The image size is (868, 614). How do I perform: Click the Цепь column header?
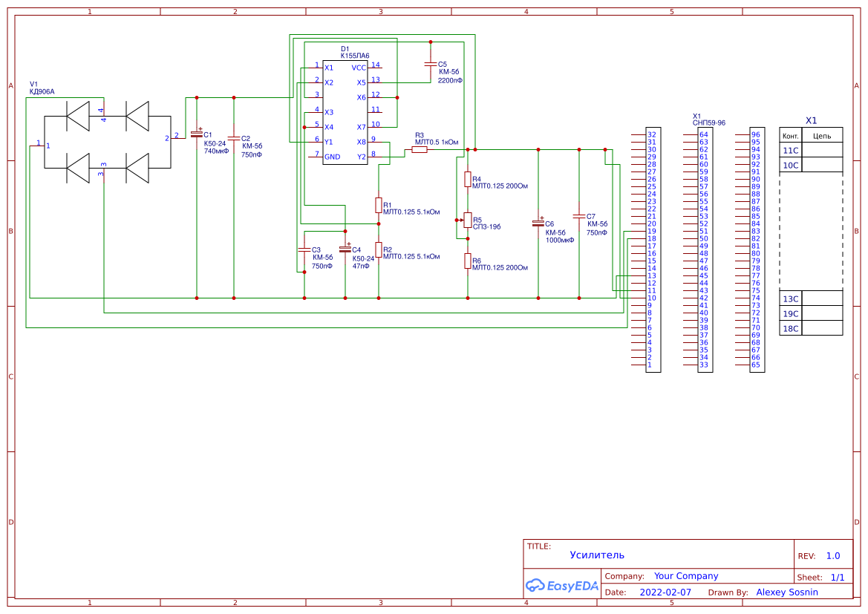(822, 136)
